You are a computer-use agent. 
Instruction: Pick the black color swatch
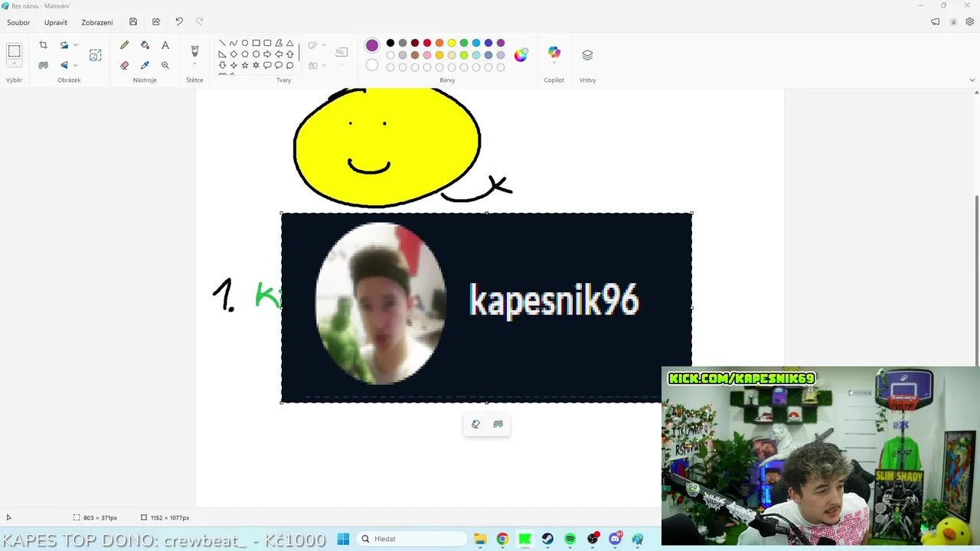click(390, 43)
